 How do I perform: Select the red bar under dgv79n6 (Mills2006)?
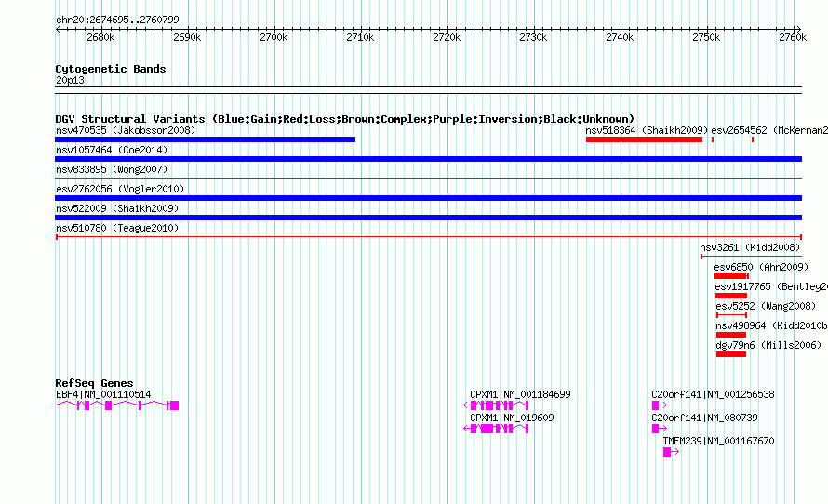point(731,354)
